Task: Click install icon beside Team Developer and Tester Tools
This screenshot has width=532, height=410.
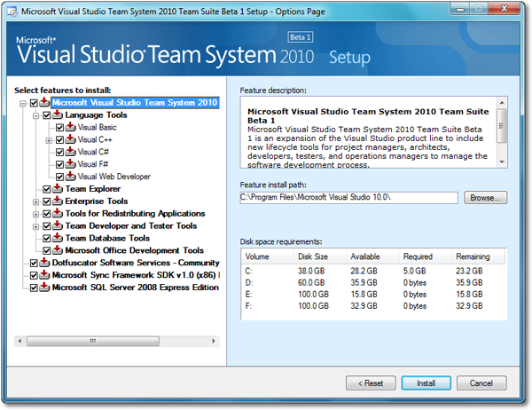Action: (x=58, y=225)
